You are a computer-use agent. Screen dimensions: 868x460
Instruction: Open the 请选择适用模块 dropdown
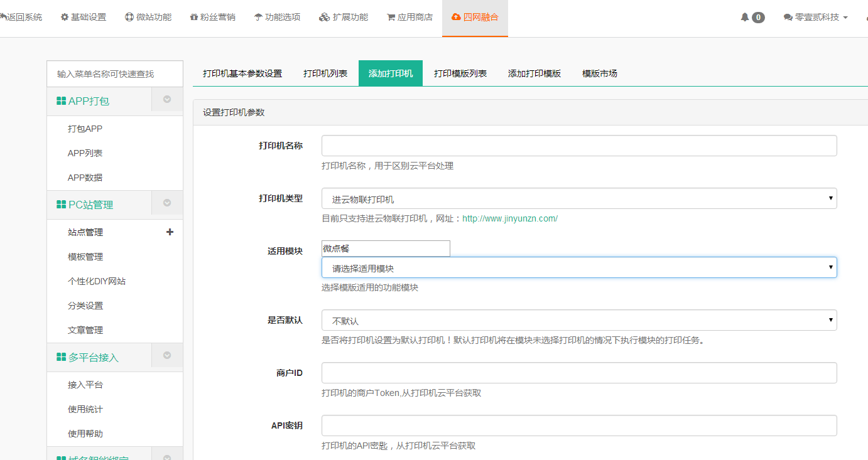tap(579, 267)
